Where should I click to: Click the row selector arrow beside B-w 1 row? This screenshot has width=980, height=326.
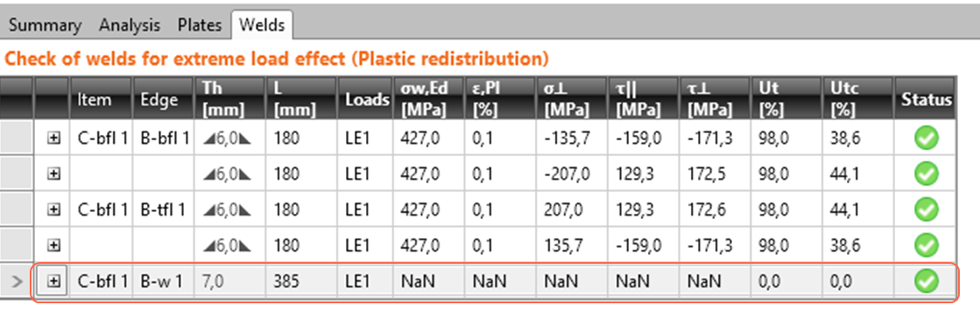click(18, 282)
